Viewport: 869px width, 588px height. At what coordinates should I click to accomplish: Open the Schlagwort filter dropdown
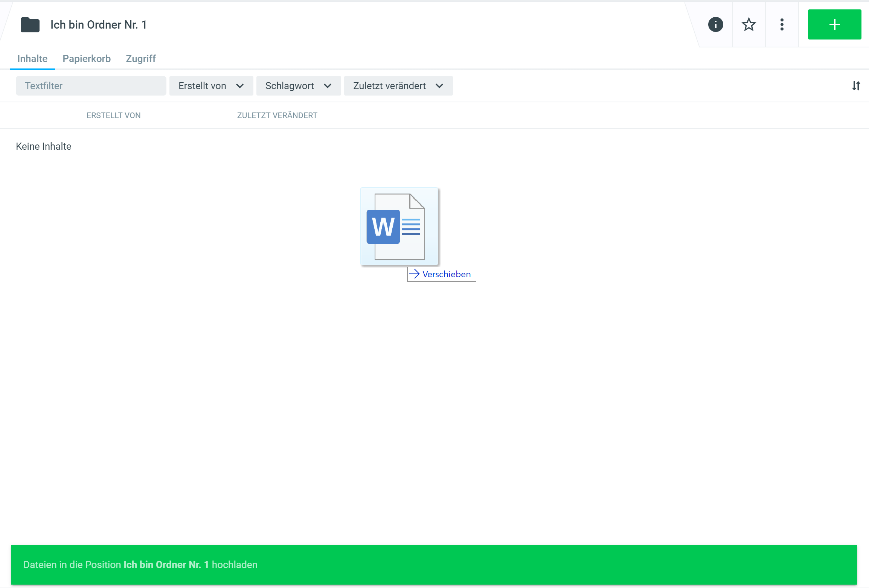298,86
